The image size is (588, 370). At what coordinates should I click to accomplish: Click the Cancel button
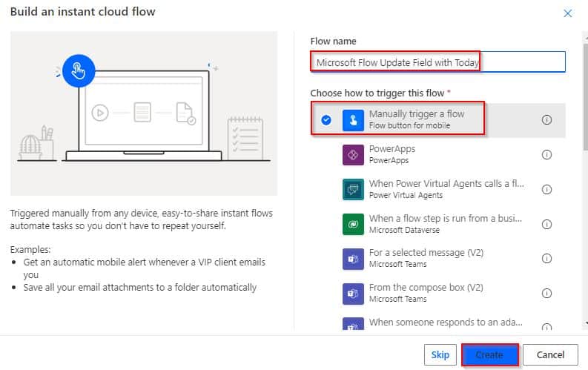(550, 354)
